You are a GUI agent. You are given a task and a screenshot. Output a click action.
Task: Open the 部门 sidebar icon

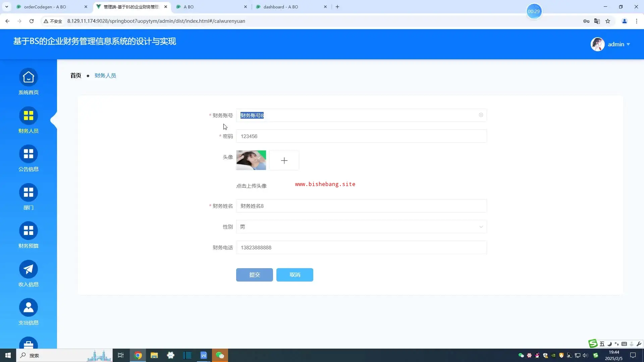click(29, 192)
